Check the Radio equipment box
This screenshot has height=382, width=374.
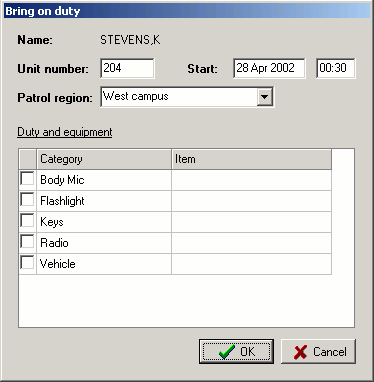[x=27, y=241]
